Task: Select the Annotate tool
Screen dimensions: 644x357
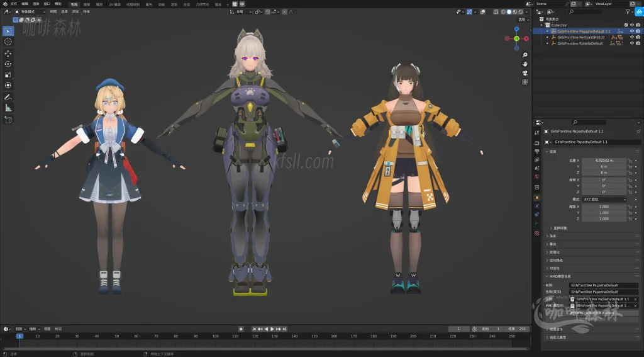Action: [8, 98]
